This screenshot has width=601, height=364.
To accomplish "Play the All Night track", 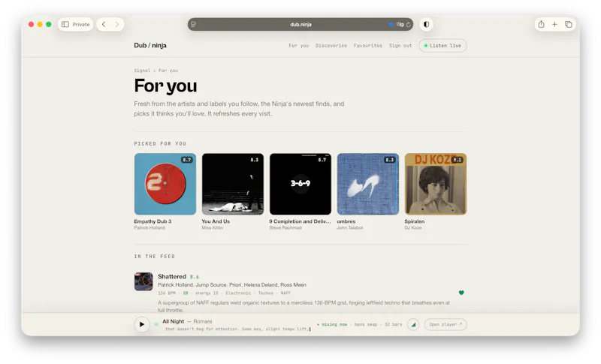I will point(142,324).
